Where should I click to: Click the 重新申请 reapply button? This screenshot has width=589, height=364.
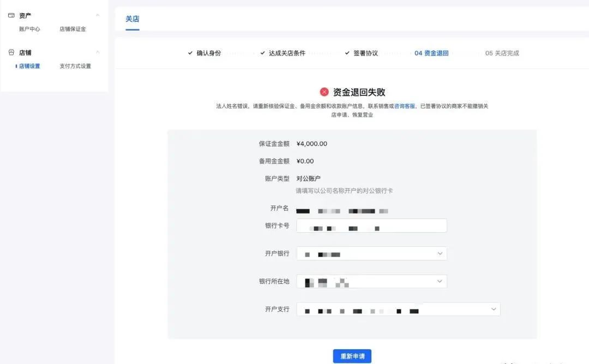(352, 355)
